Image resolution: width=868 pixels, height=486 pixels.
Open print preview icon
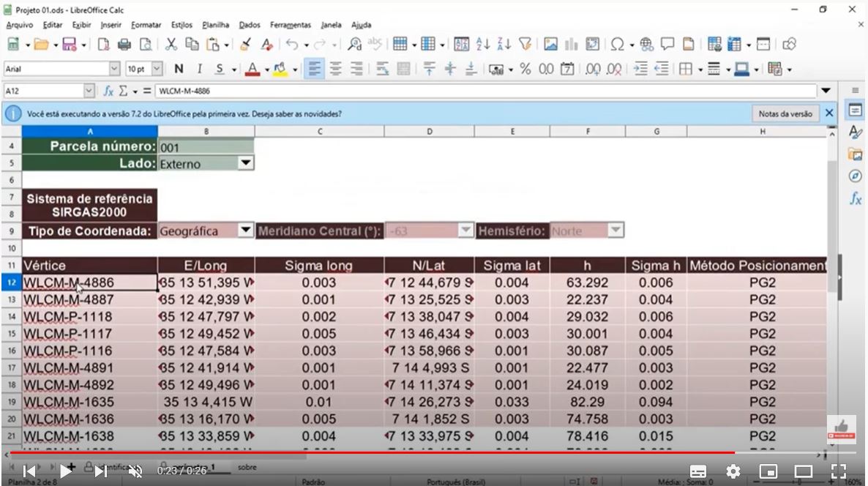[146, 45]
